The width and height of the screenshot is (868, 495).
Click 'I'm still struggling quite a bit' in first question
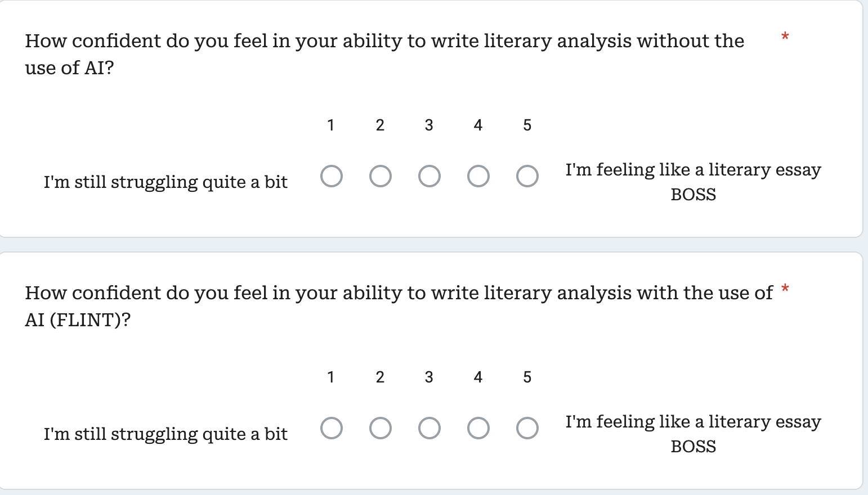pos(165,182)
